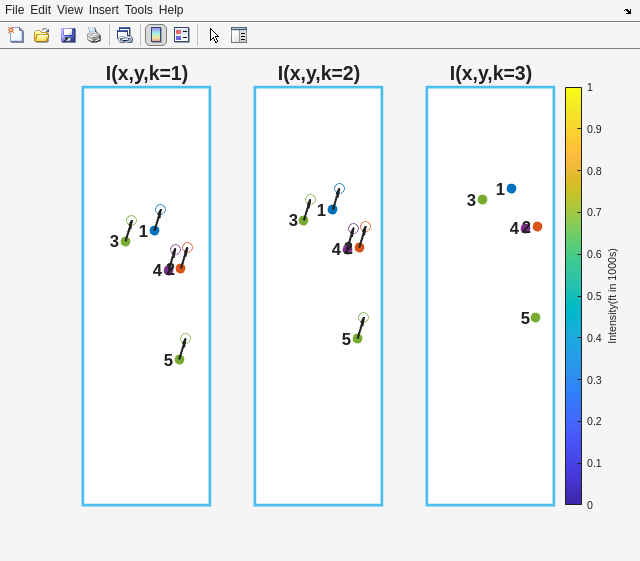The image size is (640, 561).
Task: Click the yellow top of the colorbar
Action: point(573,93)
